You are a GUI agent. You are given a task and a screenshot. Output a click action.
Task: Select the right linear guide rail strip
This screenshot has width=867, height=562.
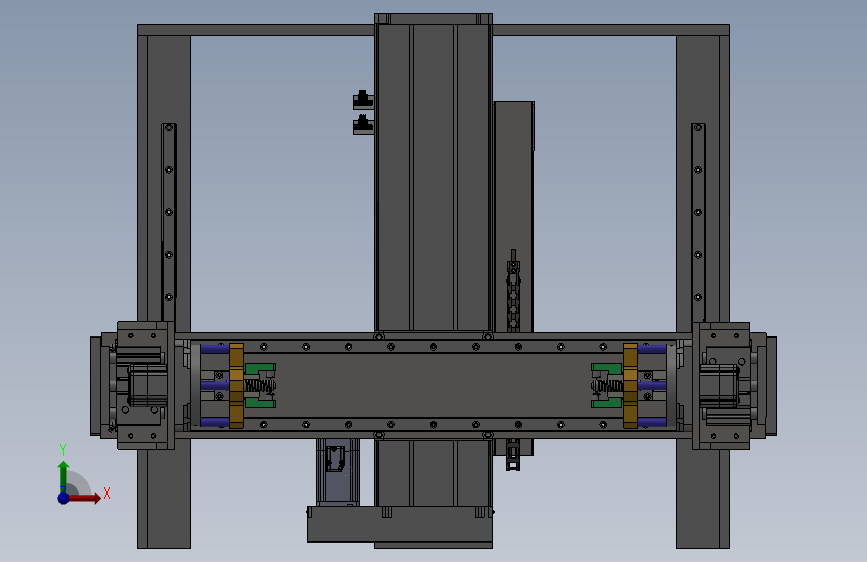point(698,222)
